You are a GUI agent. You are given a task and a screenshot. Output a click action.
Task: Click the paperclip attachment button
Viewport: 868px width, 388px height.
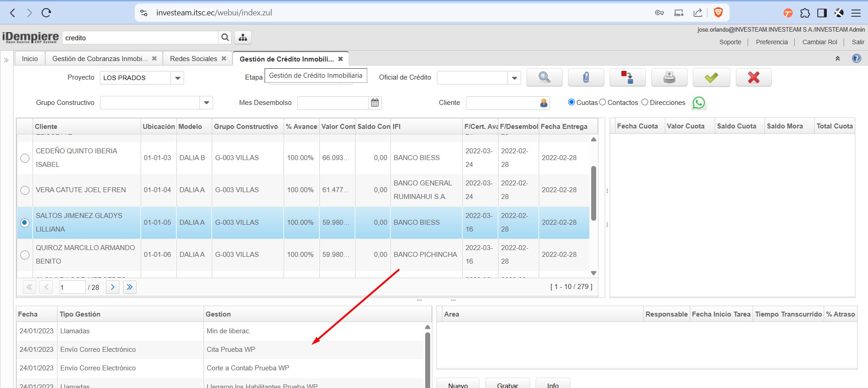586,77
